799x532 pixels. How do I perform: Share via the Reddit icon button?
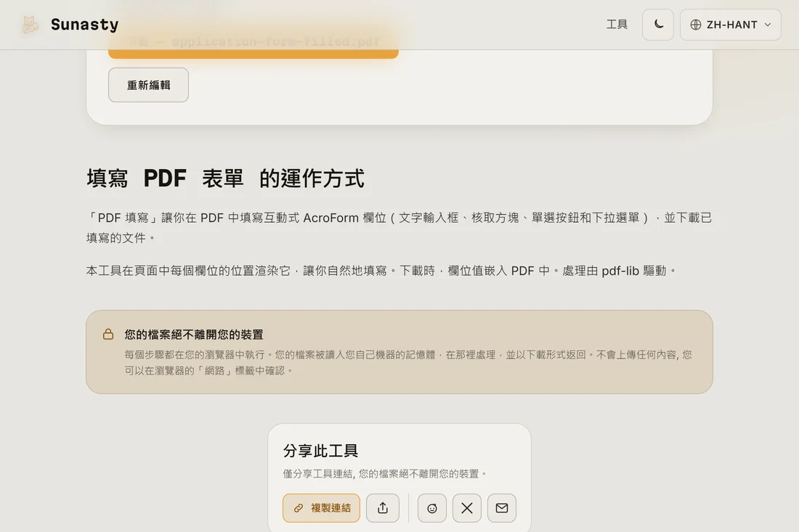[x=432, y=508]
